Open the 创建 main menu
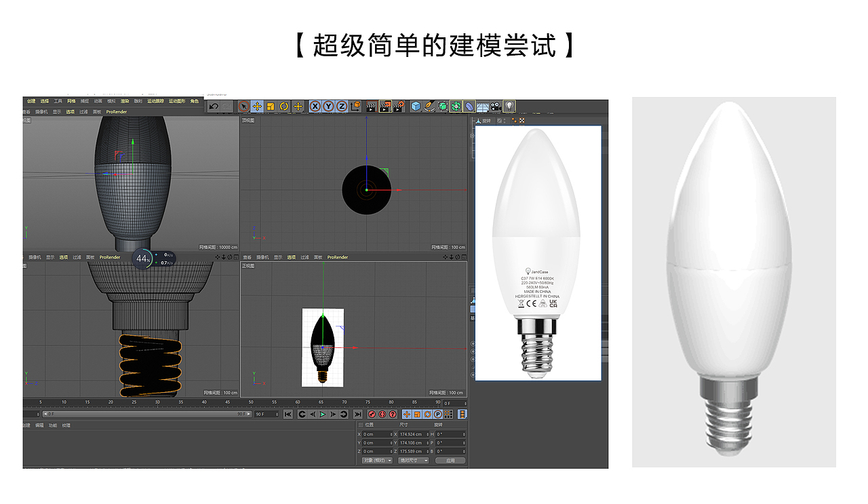 tap(31, 101)
